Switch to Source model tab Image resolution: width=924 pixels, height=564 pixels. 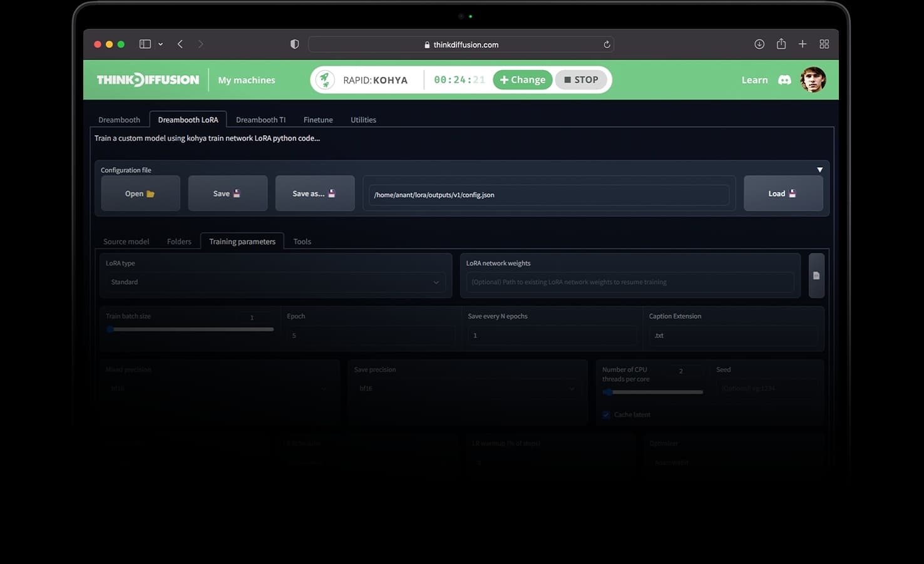pyautogui.click(x=126, y=242)
